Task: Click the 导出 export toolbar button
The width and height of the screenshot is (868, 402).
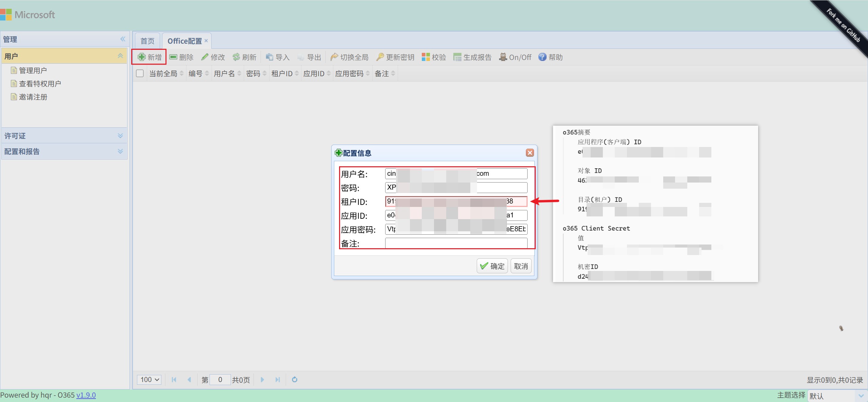Action: coord(309,57)
